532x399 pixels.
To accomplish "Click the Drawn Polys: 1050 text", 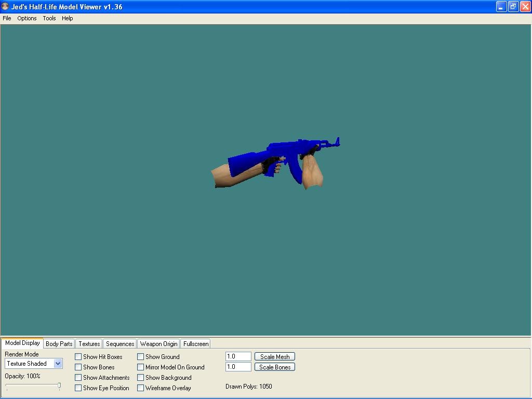I will 249,387.
